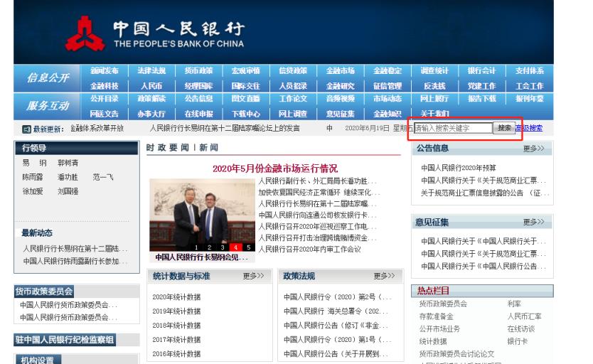Screen dimensions: 593x364
Task: Click the 服务互动 section header
Action: tap(47, 106)
